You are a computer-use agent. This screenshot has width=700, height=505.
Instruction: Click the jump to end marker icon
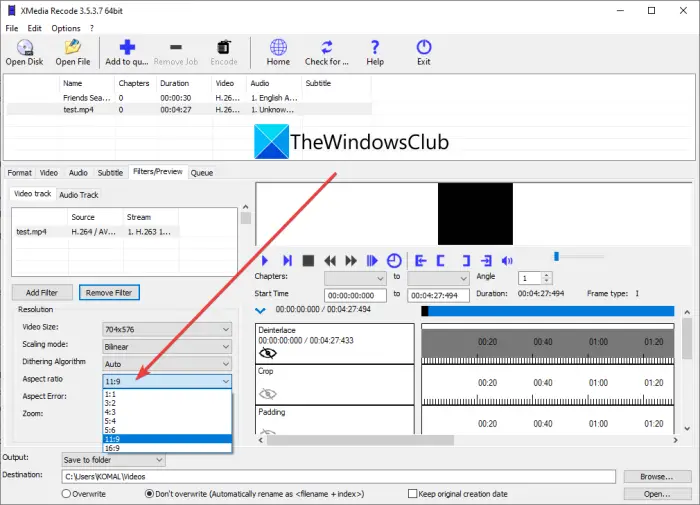[486, 260]
